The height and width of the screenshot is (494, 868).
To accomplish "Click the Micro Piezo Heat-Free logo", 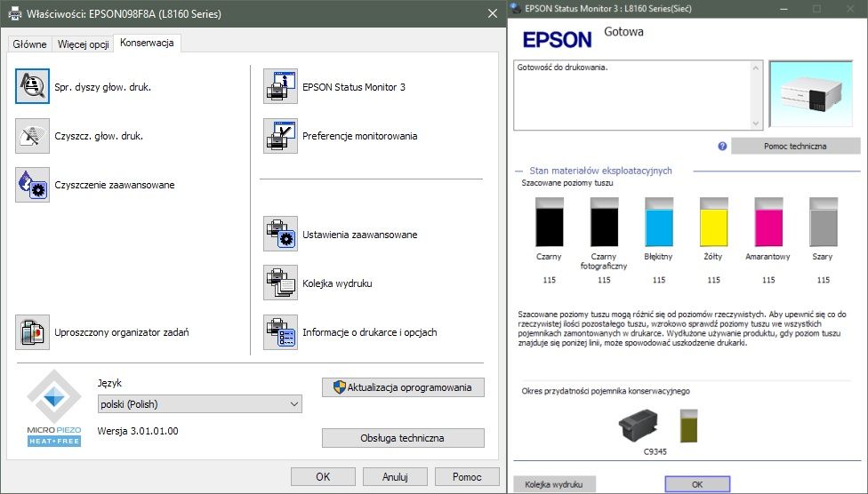I will [x=54, y=408].
